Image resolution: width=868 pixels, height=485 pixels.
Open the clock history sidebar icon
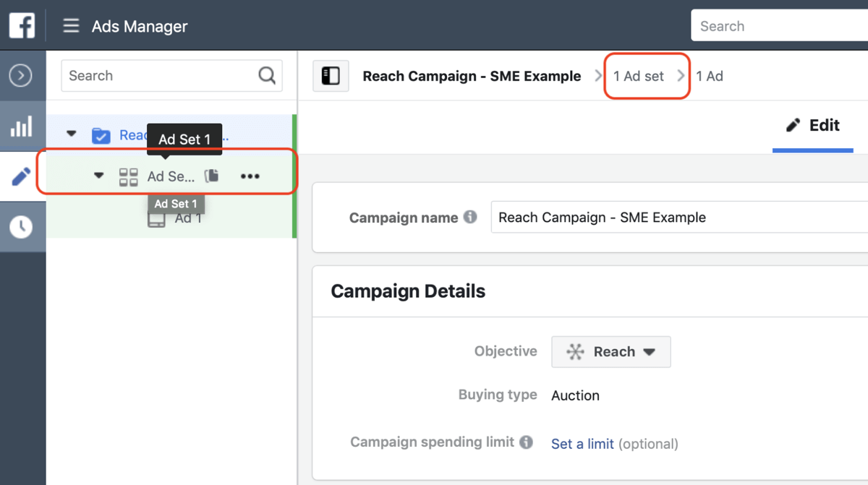21,227
